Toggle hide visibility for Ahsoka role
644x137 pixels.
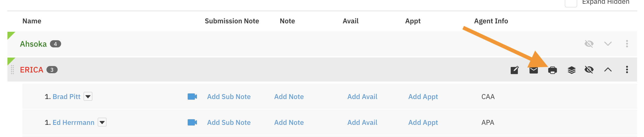[589, 44]
